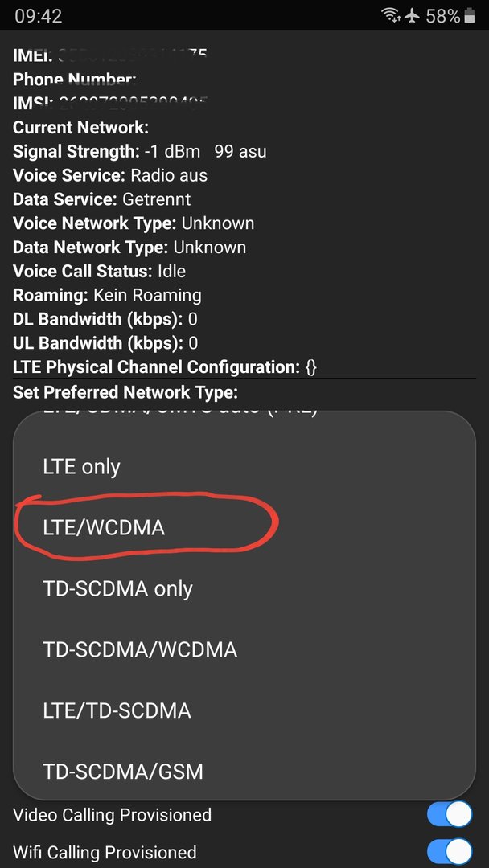The height and width of the screenshot is (868, 489).
Task: Tap LTE Physical Channel Configuration text
Action: click(165, 367)
